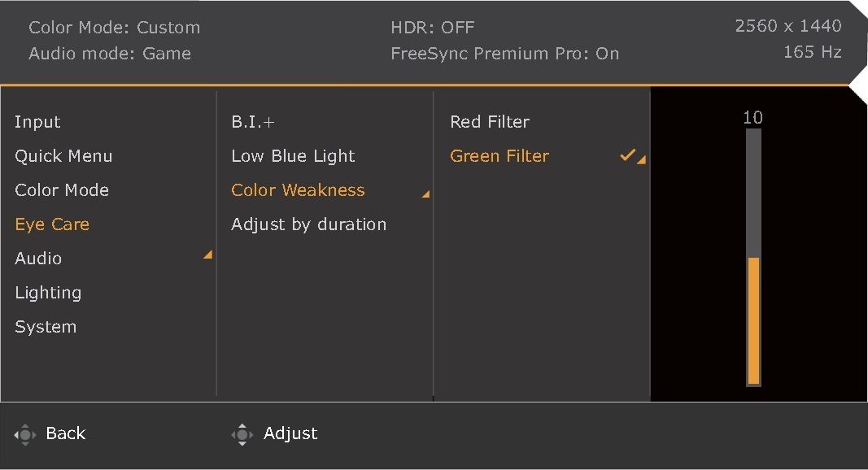The height and width of the screenshot is (470, 868).
Task: Click the Back label in bottom bar
Action: click(66, 433)
